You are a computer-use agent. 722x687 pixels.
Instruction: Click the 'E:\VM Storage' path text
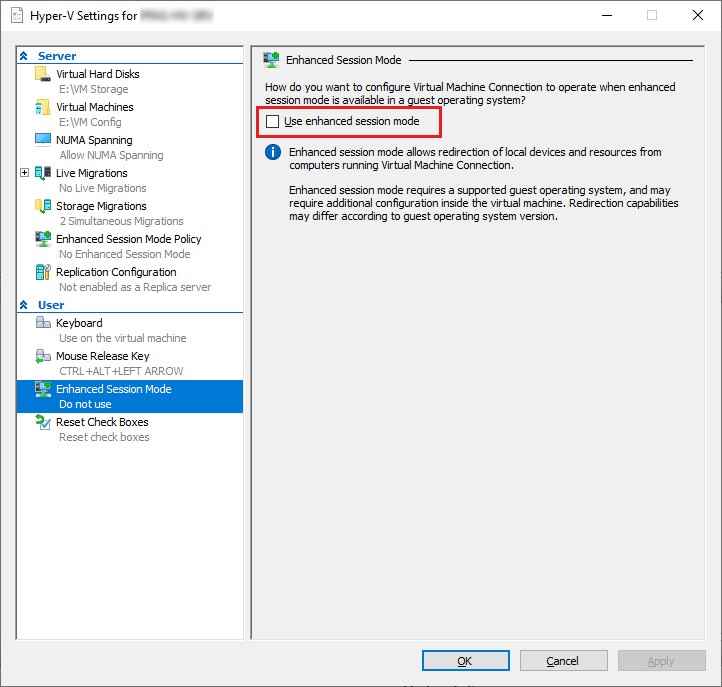point(94,89)
